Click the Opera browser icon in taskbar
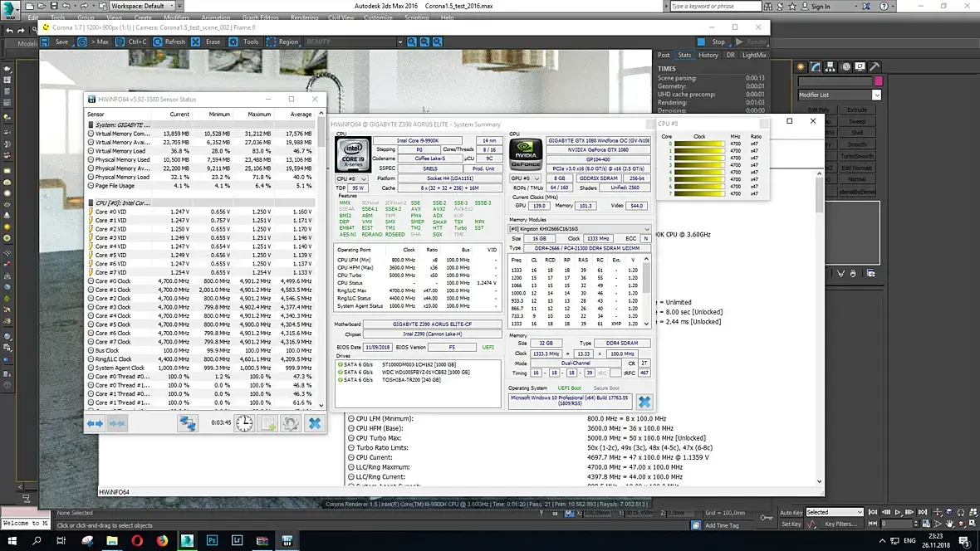The width and height of the screenshot is (980, 551). (x=138, y=541)
